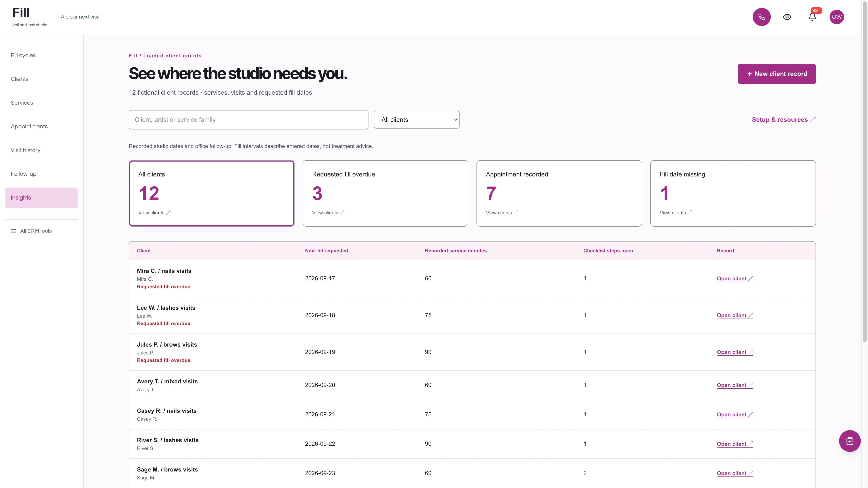Screen dimensions: 868x488
Task: Click the Next fill requested column header
Action: [326, 251]
